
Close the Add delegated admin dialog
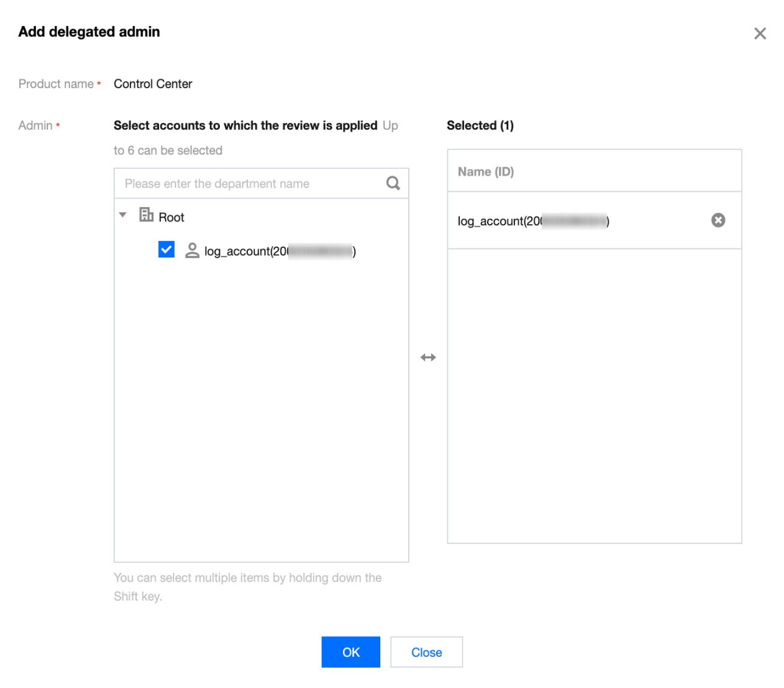(x=760, y=34)
